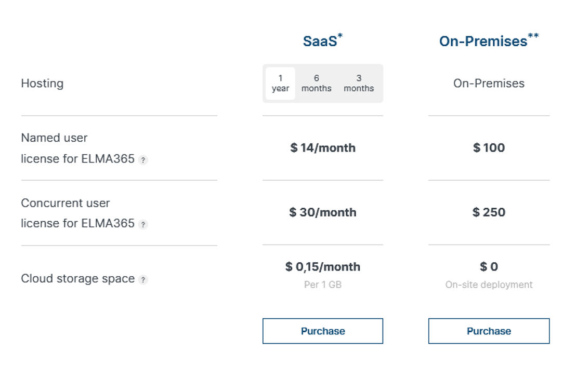Select the Cloud storage space label
Image resolution: width=576 pixels, height=392 pixels.
(78, 279)
